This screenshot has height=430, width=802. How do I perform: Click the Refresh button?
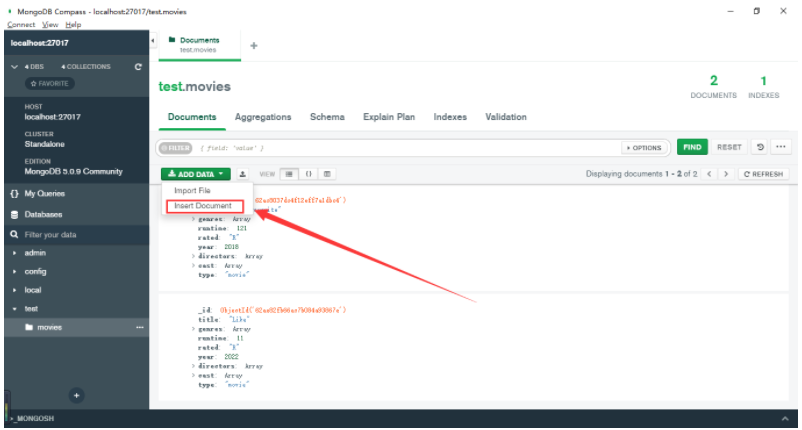(x=763, y=174)
